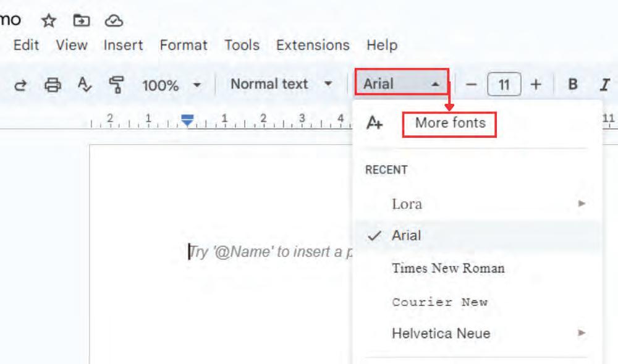Increase font size with plus button
Image resolution: width=618 pixels, height=364 pixels.
pyautogui.click(x=536, y=84)
